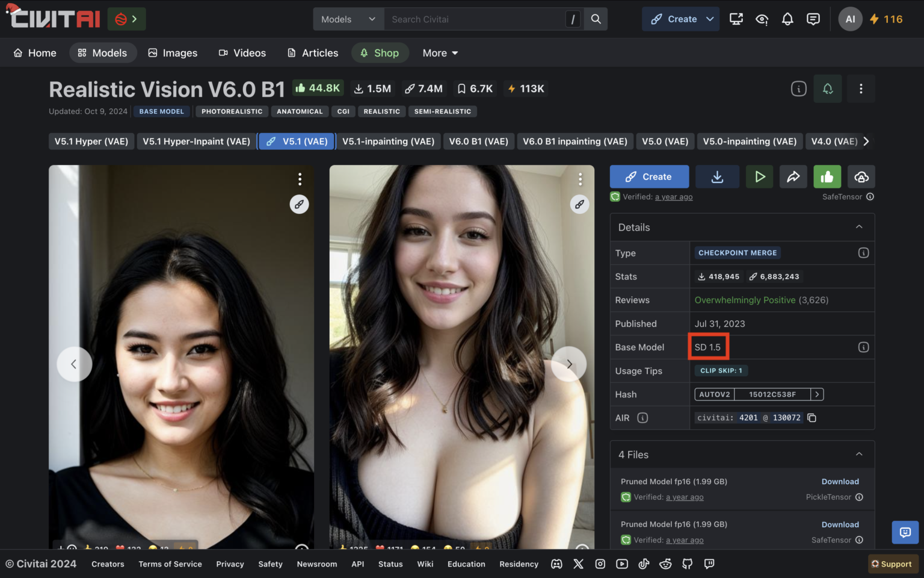Open the chat messages icon in header
The width and height of the screenshot is (924, 578).
coord(813,19)
